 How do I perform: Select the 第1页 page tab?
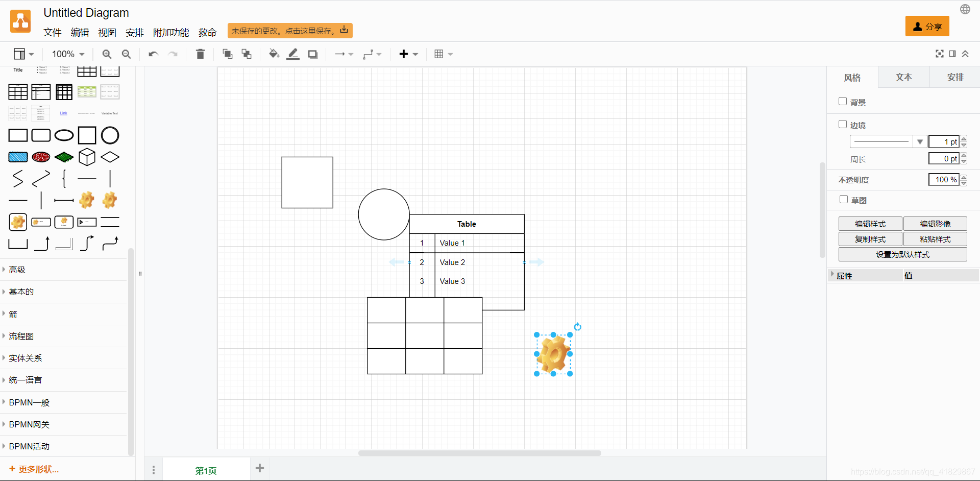[x=206, y=470]
